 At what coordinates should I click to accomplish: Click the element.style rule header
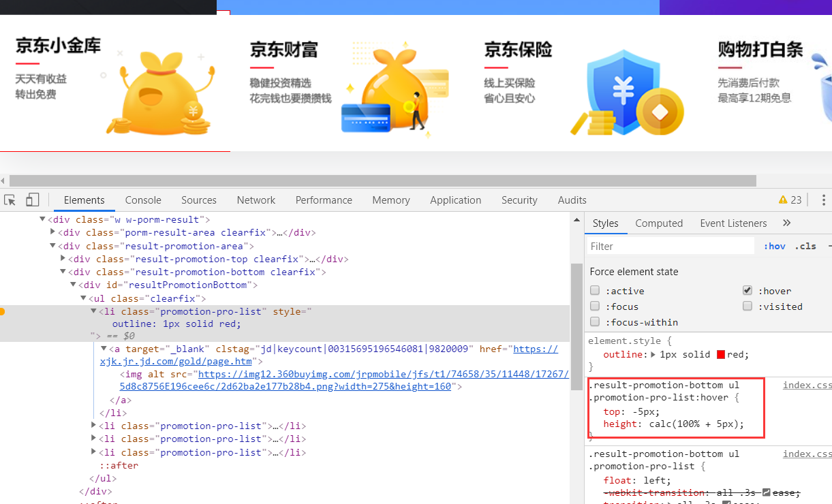[x=630, y=340]
